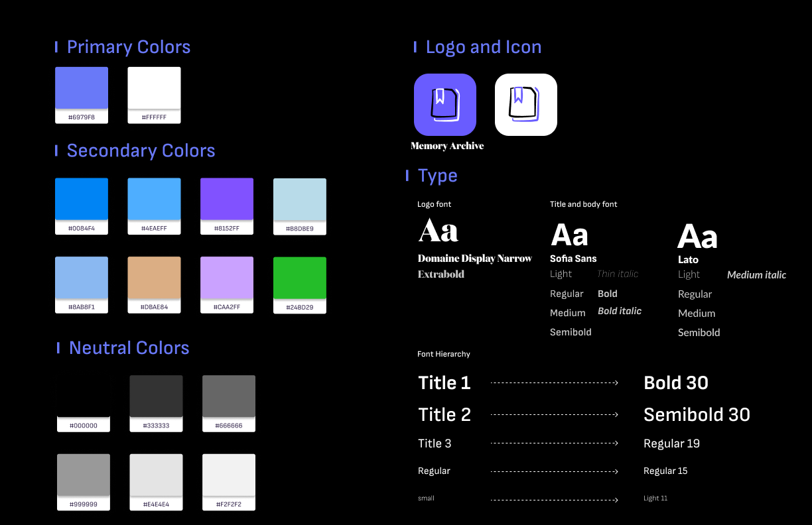Pick the #0084F4 blue swatch

point(82,206)
